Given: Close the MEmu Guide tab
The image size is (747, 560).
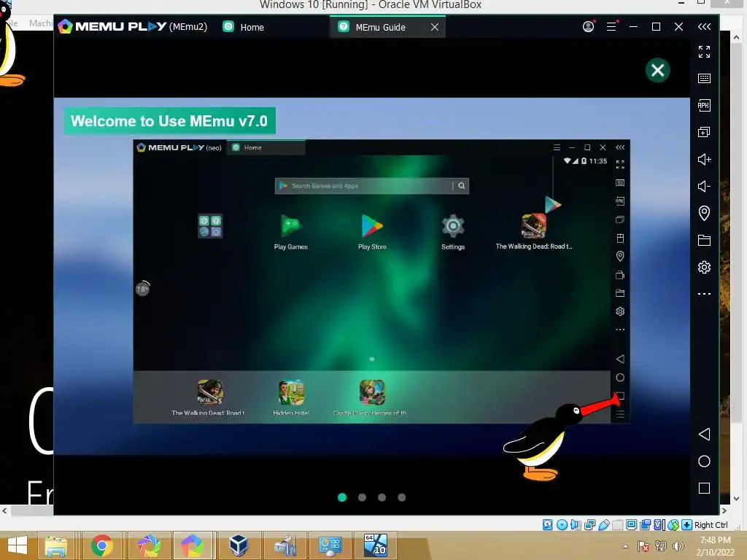Looking at the screenshot, I should pos(435,27).
